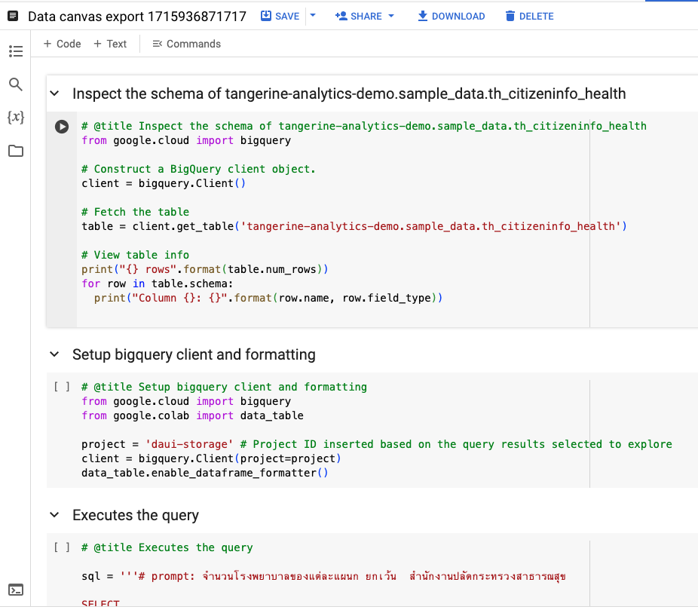Click the '# Construct a BigQuery client object.' comment

(x=198, y=169)
